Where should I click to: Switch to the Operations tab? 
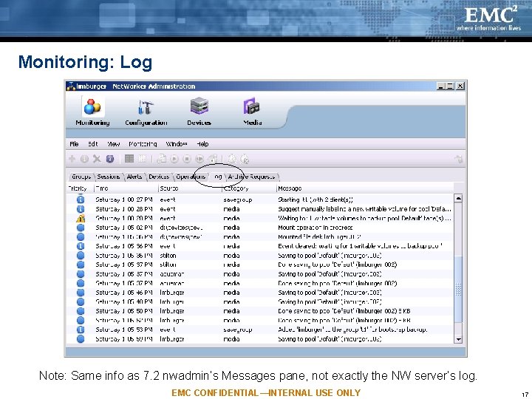tap(191, 177)
